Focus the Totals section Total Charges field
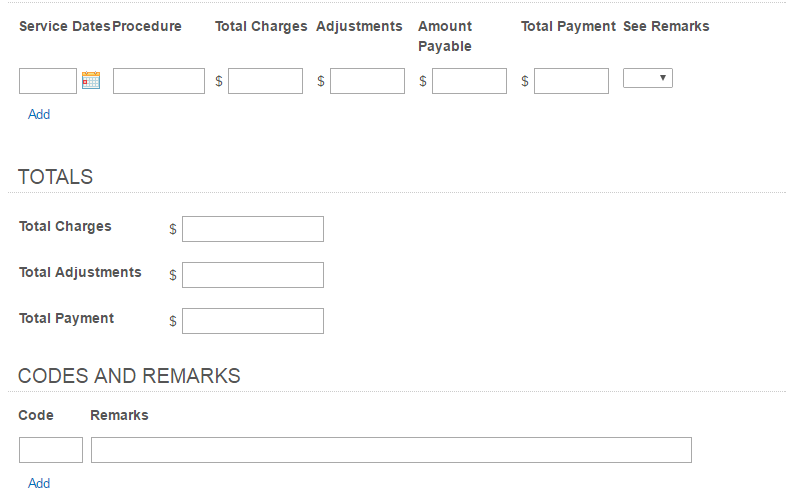Viewport: 795px width, 501px height. [x=253, y=229]
